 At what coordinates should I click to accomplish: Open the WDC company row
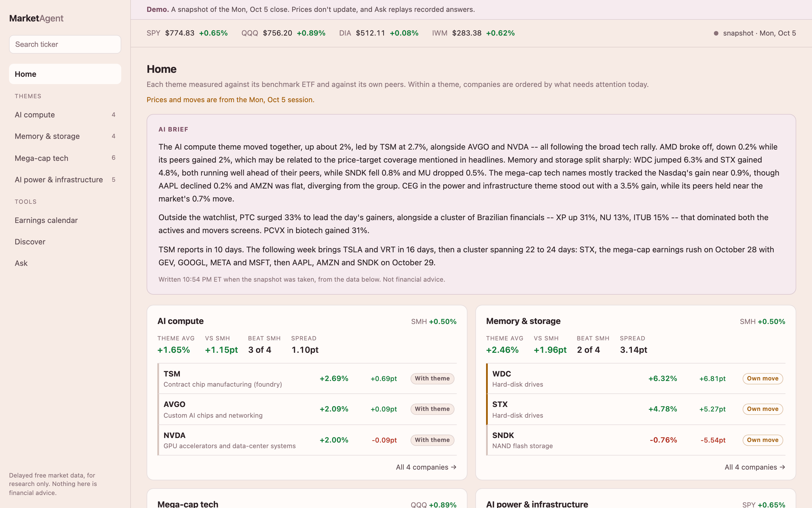coord(636,379)
